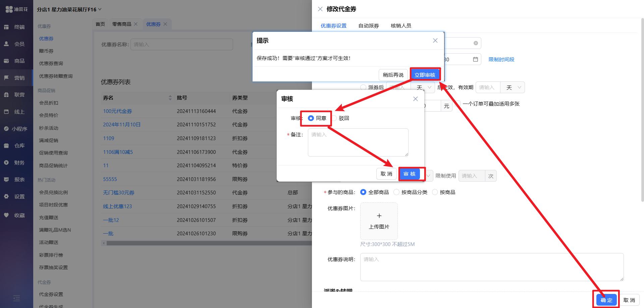Open 代金券设置 in the side menu
Screen dimensions: 644x308
(x=51, y=294)
